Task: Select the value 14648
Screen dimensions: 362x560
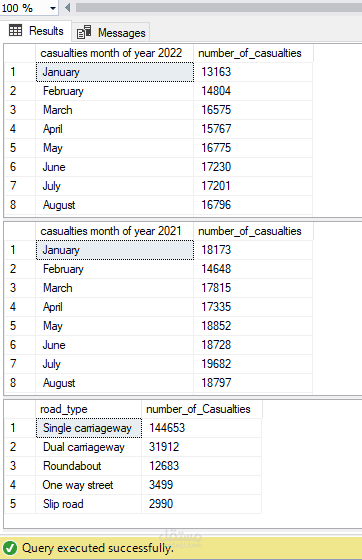Action: pos(253,269)
